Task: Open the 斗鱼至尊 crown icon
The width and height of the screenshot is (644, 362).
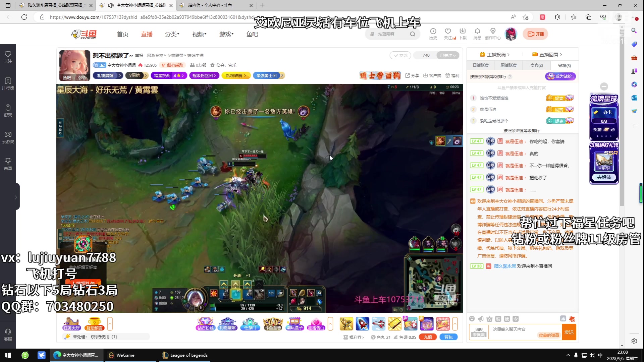Action: click(x=273, y=324)
